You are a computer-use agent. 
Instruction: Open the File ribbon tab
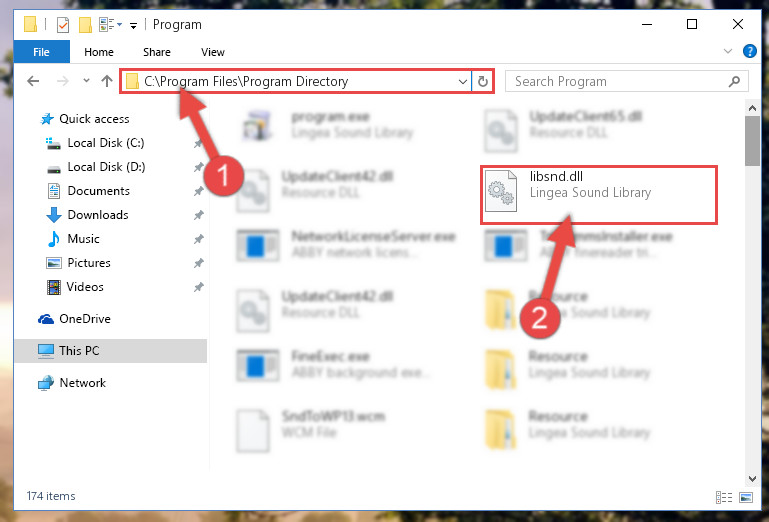point(42,52)
